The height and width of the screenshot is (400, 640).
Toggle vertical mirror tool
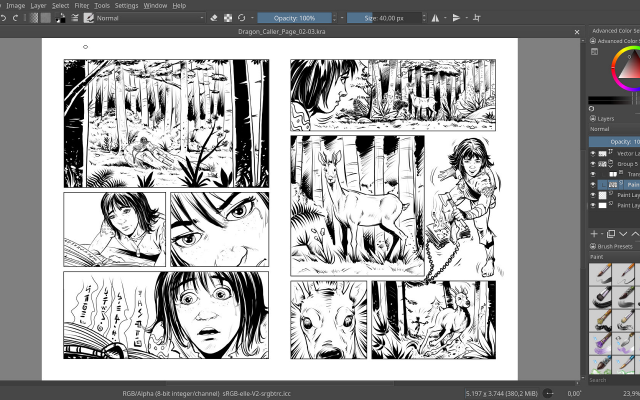(456, 18)
